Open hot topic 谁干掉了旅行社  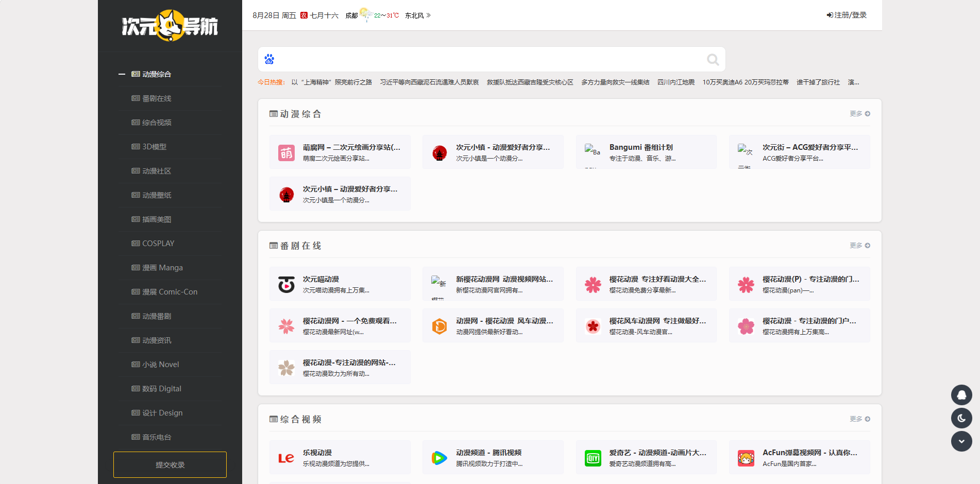(x=818, y=82)
